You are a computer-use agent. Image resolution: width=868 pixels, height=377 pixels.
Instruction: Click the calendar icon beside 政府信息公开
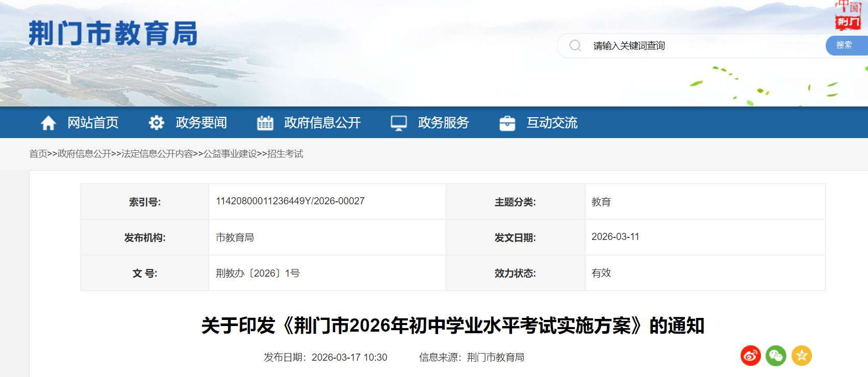coord(265,123)
